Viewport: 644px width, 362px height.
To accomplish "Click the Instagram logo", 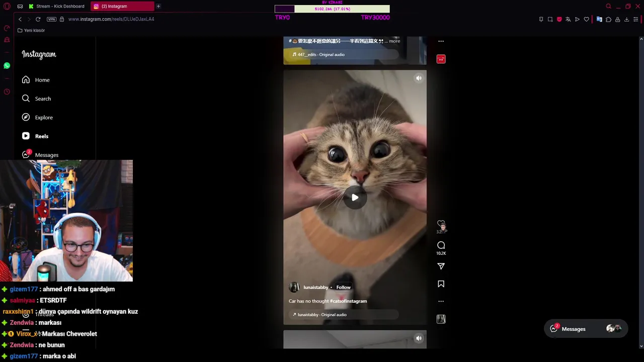I will 39,54.
